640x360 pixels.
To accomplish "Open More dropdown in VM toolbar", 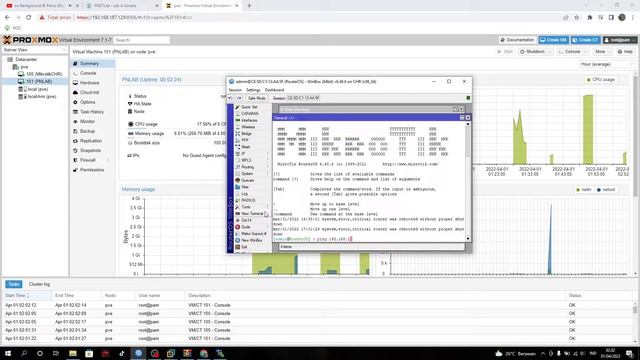I will [602, 52].
